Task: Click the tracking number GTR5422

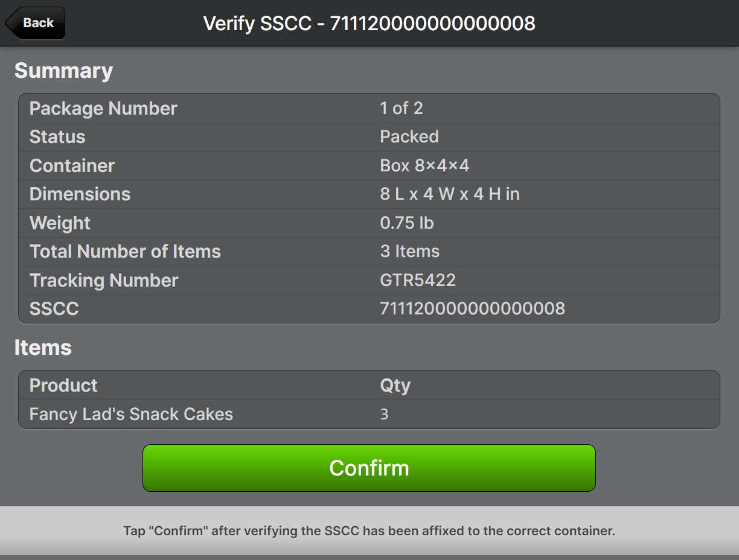Action: (x=418, y=281)
